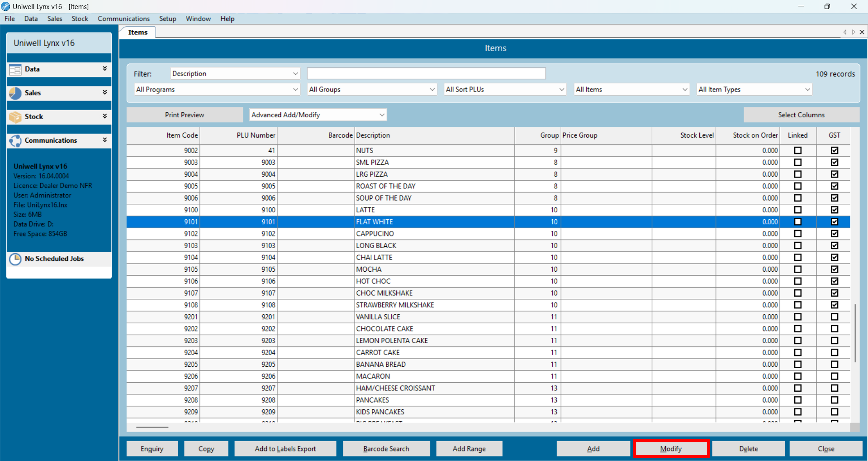The image size is (868, 461).
Task: Click the Communications network icon
Action: coord(15,141)
